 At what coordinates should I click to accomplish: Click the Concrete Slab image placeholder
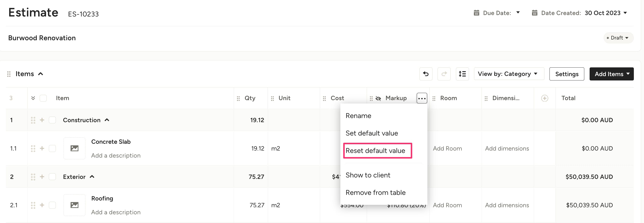coord(74,148)
